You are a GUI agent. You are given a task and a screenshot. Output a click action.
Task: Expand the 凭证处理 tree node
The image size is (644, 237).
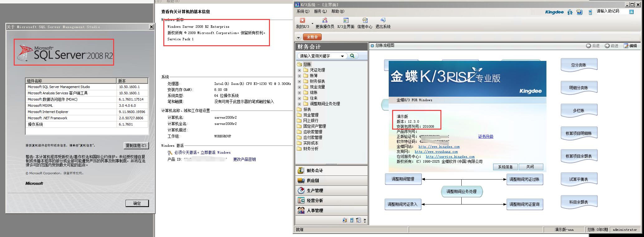(x=299, y=70)
